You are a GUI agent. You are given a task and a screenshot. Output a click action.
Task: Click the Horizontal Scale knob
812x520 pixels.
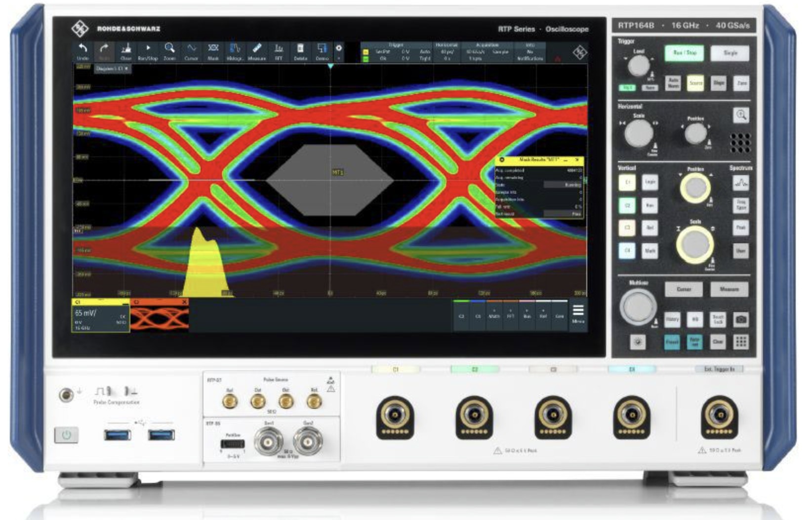click(x=639, y=133)
